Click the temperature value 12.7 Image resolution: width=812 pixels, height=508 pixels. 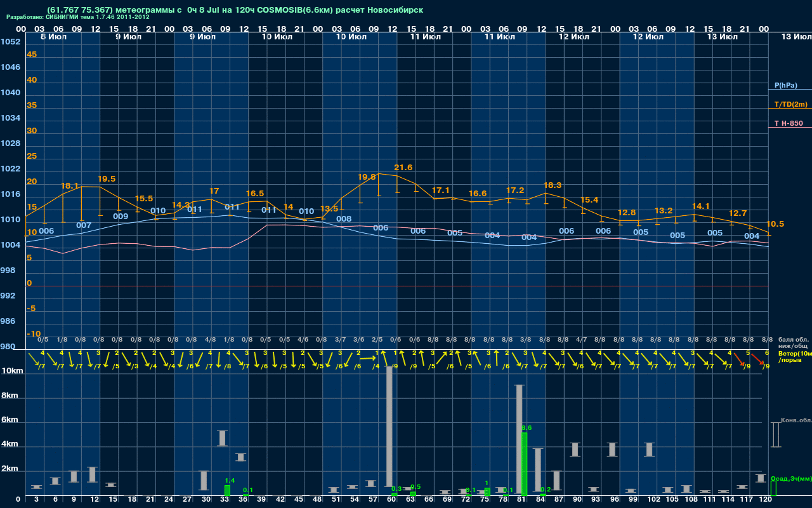[738, 213]
